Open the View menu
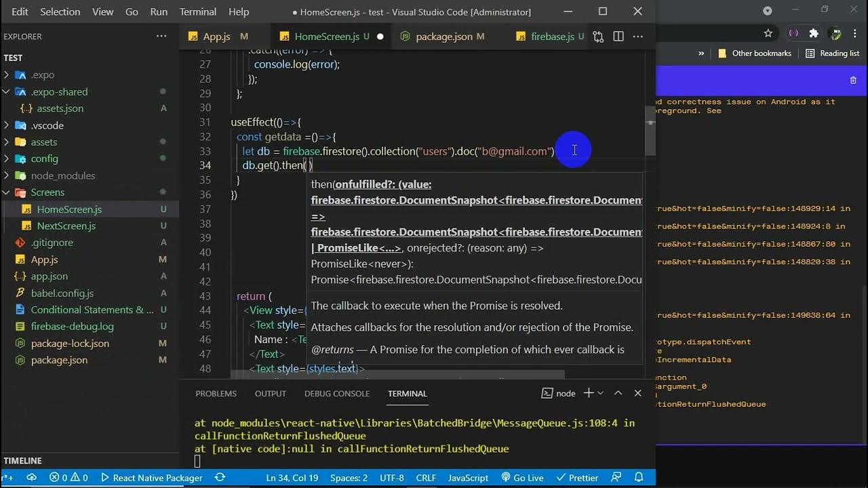Viewport: 868px width, 488px height. click(x=102, y=12)
